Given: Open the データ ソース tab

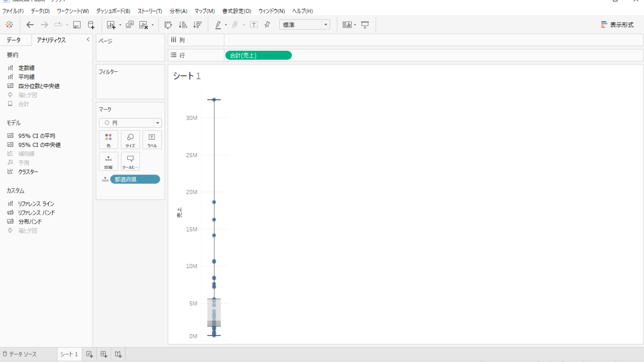Looking at the screenshot, I should pos(20,354).
